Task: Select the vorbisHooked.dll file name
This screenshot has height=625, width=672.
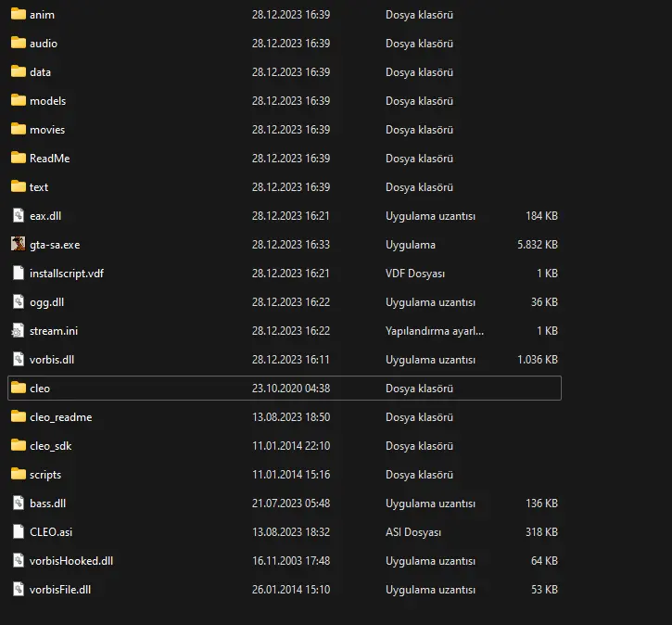Action: (71, 561)
